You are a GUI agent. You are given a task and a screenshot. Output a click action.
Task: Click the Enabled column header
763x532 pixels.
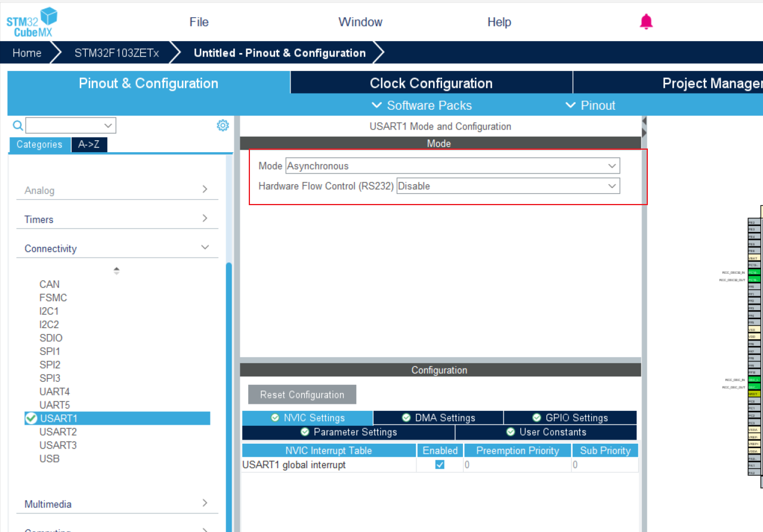click(x=440, y=450)
